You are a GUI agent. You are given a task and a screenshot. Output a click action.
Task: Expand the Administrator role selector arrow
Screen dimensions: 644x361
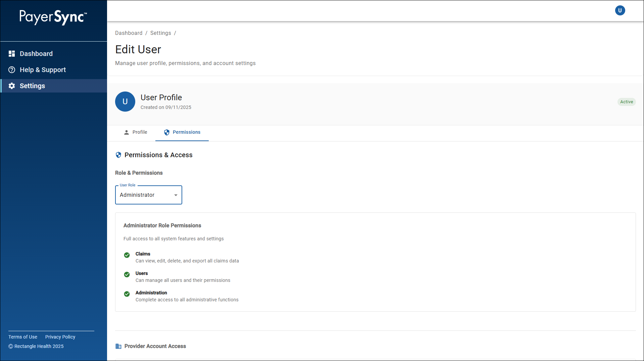176,195
